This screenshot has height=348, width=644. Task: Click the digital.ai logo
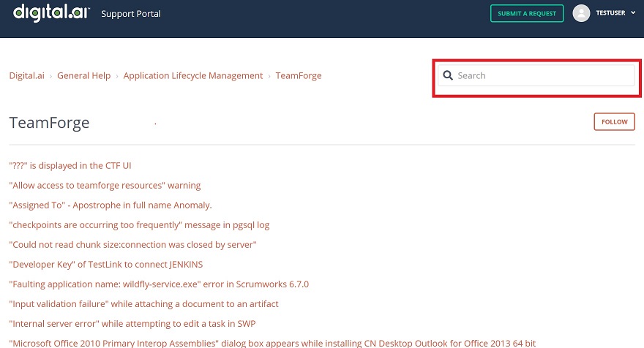[x=51, y=12]
